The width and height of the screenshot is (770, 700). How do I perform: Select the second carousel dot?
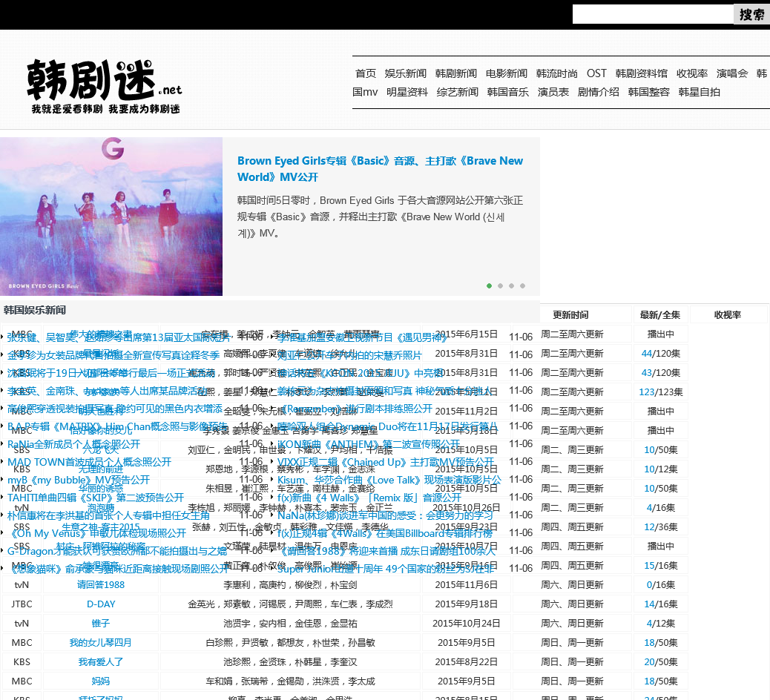(501, 285)
